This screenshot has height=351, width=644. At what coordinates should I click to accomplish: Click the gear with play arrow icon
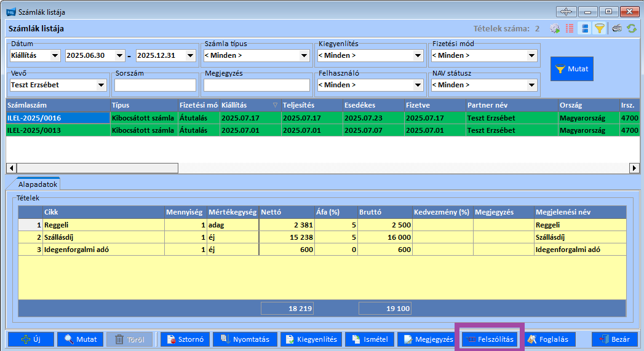[x=555, y=28]
